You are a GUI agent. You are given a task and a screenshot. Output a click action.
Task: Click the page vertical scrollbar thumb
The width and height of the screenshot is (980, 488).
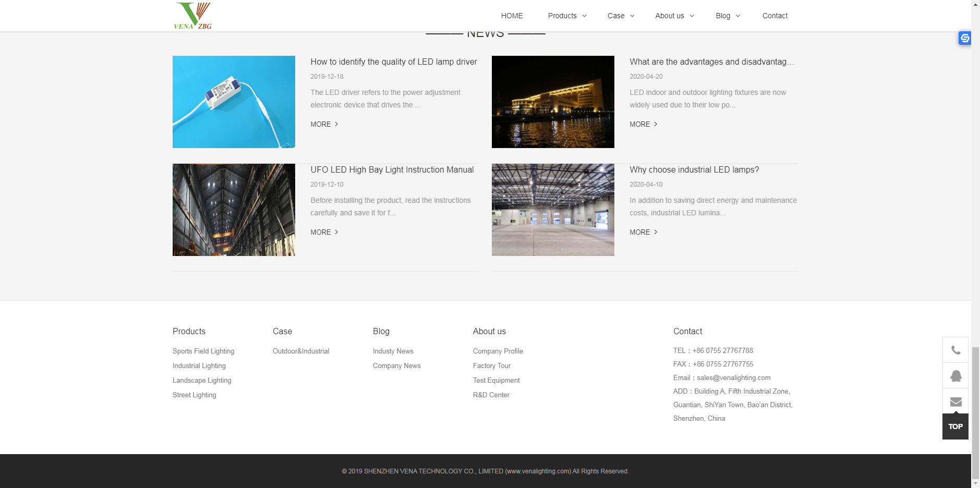(975, 412)
